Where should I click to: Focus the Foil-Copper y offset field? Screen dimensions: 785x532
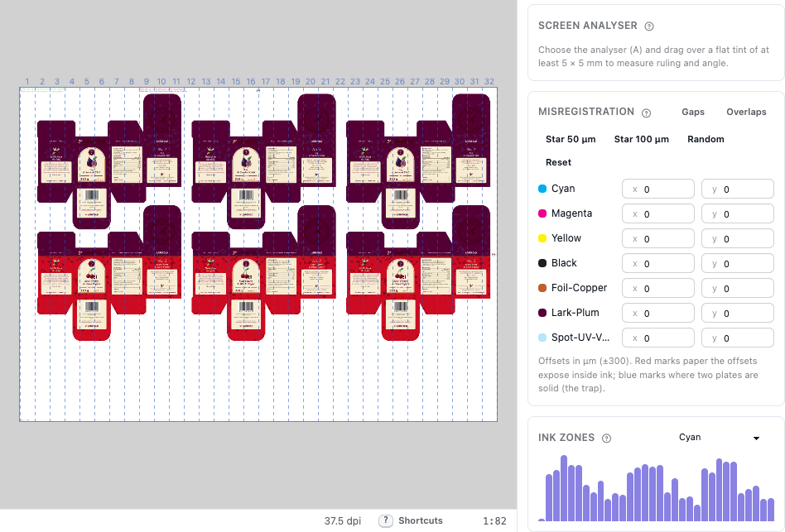click(x=738, y=288)
